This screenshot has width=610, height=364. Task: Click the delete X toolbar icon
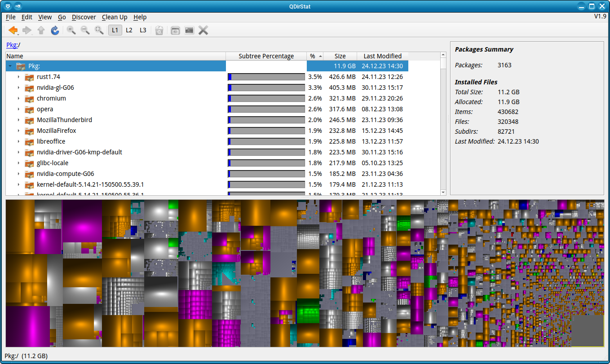coord(203,30)
